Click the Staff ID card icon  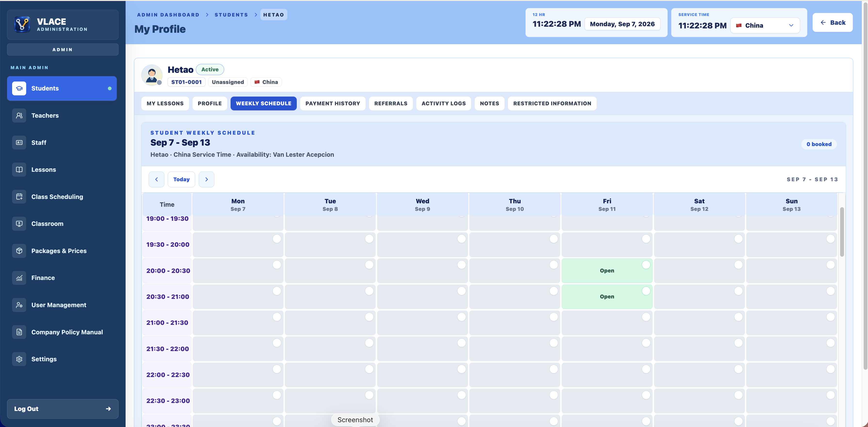pyautogui.click(x=19, y=143)
